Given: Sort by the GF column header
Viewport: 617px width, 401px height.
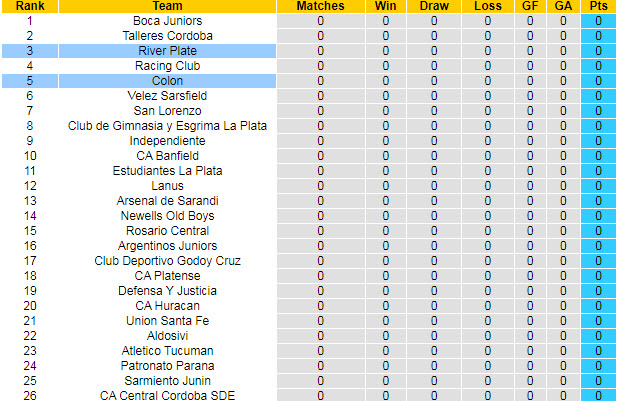Looking at the screenshot, I should tap(531, 6).
